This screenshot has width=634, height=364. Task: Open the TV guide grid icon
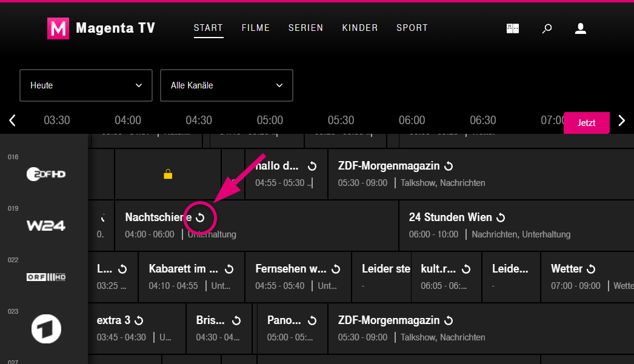512,28
